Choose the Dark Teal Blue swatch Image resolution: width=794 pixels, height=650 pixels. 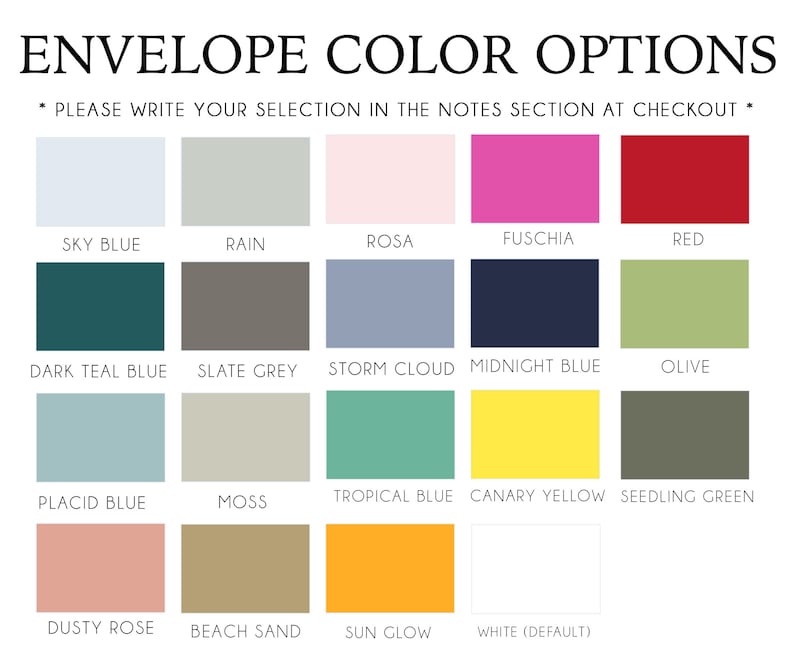100,306
